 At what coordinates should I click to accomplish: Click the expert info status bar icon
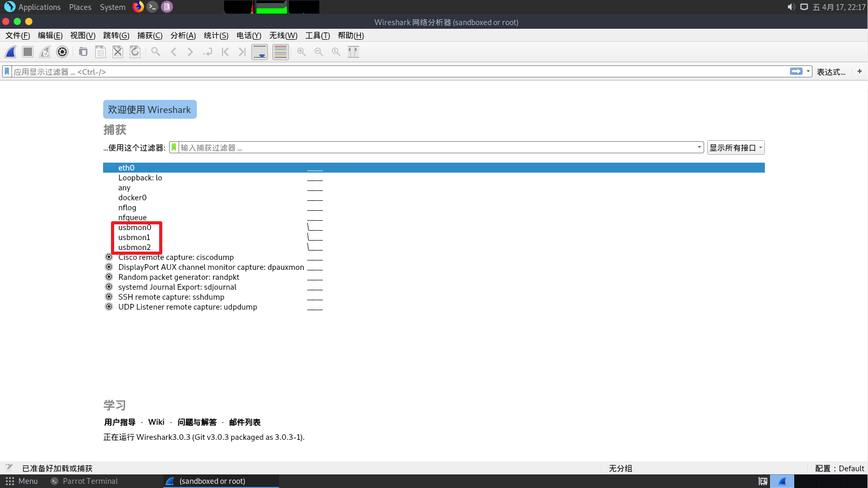click(x=9, y=468)
